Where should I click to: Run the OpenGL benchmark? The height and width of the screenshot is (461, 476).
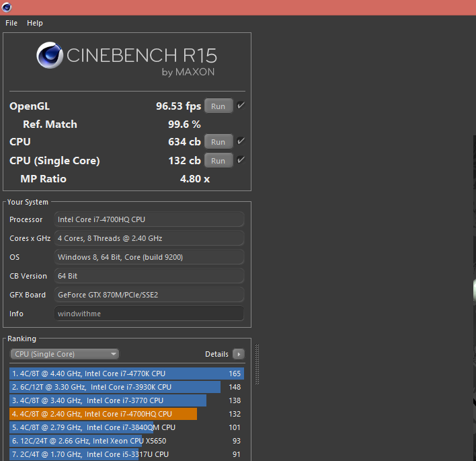(x=219, y=106)
